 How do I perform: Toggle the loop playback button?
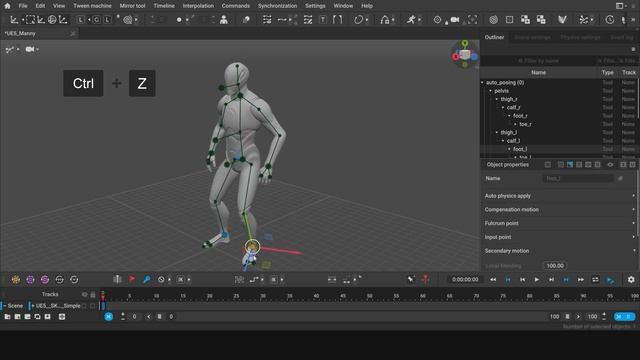tap(596, 280)
